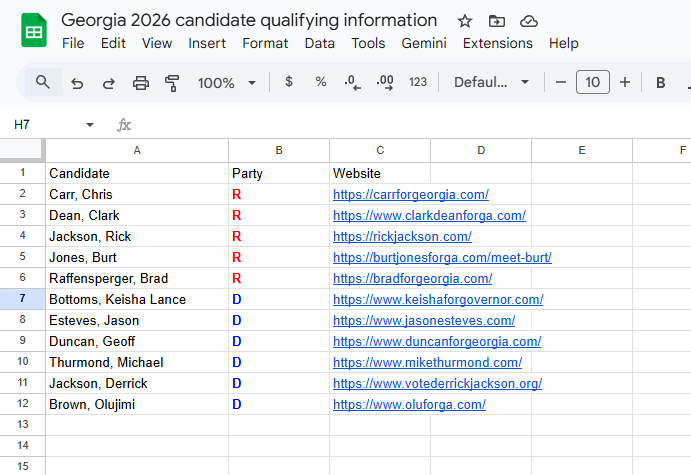
Task: Decrease font size with minus
Action: (561, 82)
